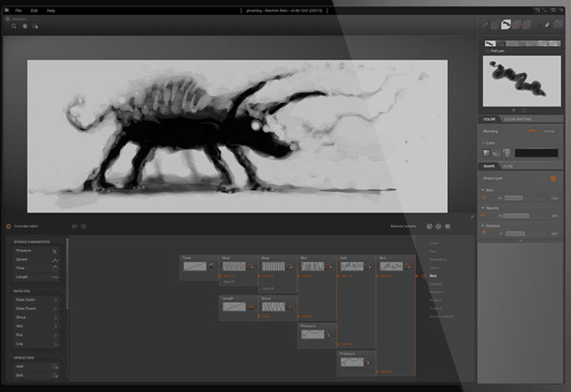Adjust the Size slider bar

pos(524,198)
